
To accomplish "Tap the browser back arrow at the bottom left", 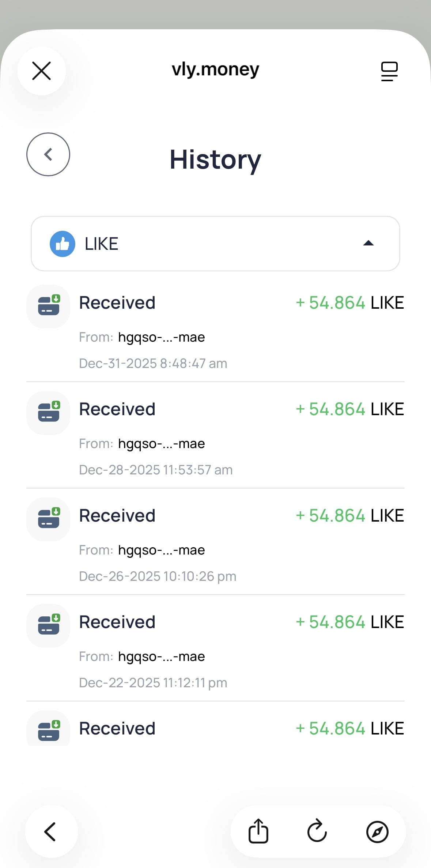I will click(x=50, y=832).
